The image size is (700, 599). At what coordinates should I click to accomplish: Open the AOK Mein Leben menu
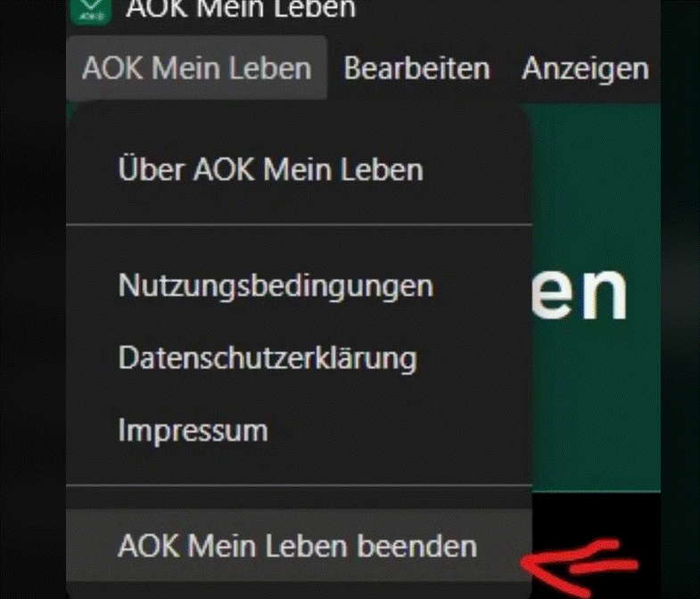[x=197, y=68]
